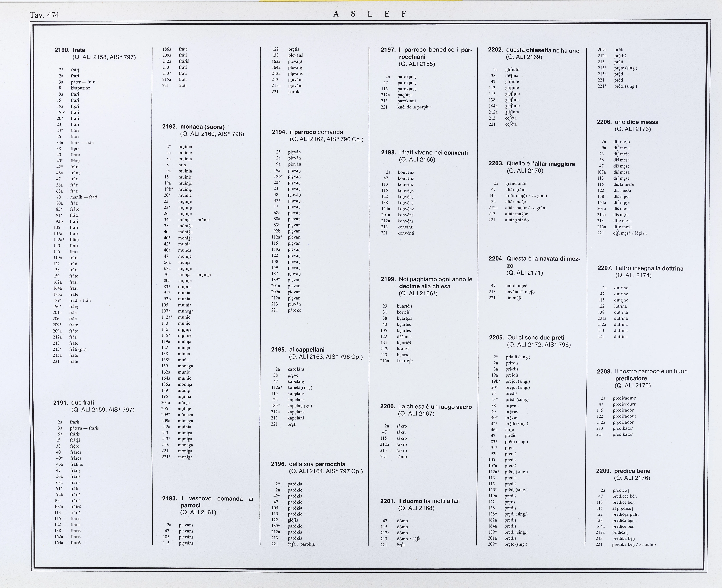Select heading '2194. il parroco comanda'
Screen dimensions: 722x588
point(307,132)
